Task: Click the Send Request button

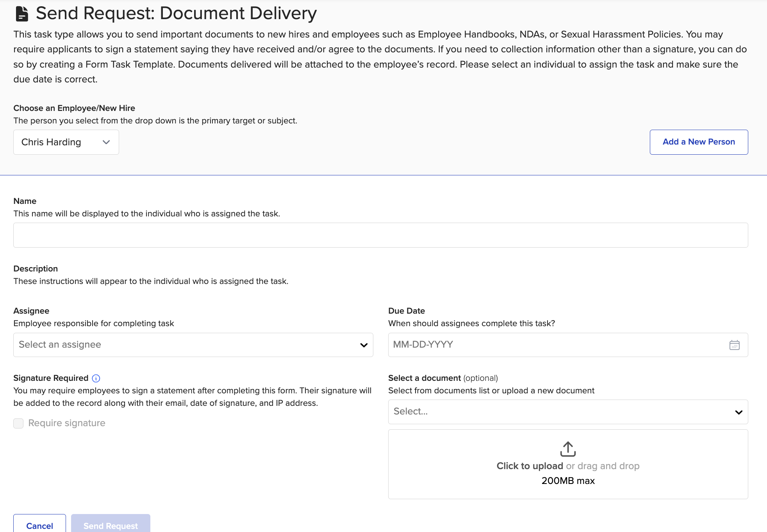Action: point(111,525)
